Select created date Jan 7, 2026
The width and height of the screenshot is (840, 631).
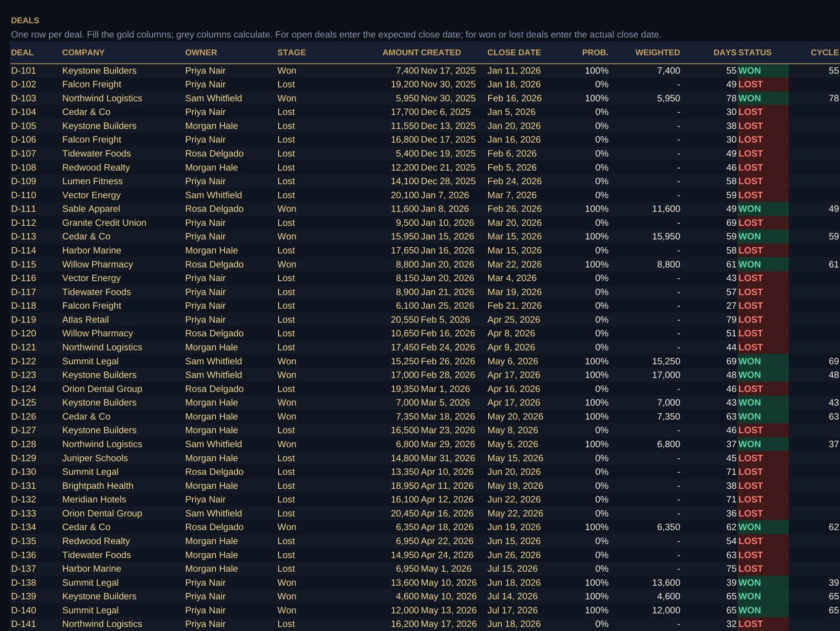click(x=445, y=195)
